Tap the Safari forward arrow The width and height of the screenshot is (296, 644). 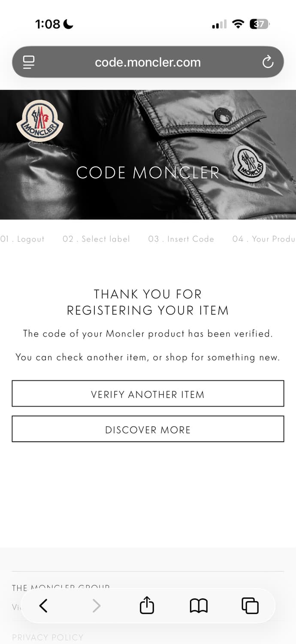(97, 606)
